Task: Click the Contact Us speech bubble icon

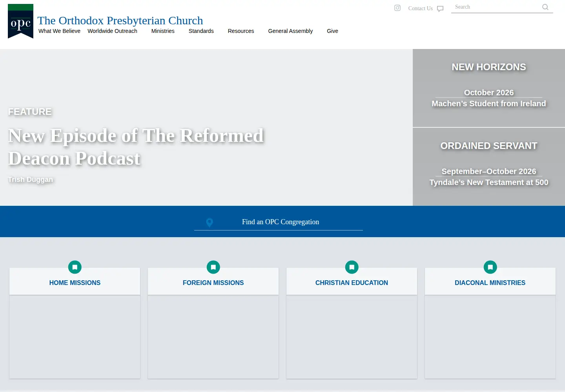Action: point(440,9)
